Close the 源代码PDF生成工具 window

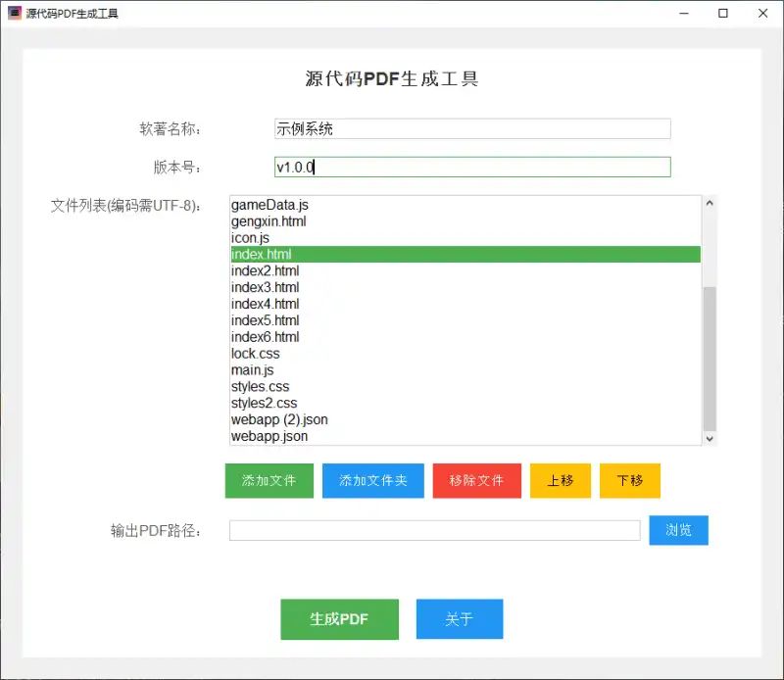[762, 14]
